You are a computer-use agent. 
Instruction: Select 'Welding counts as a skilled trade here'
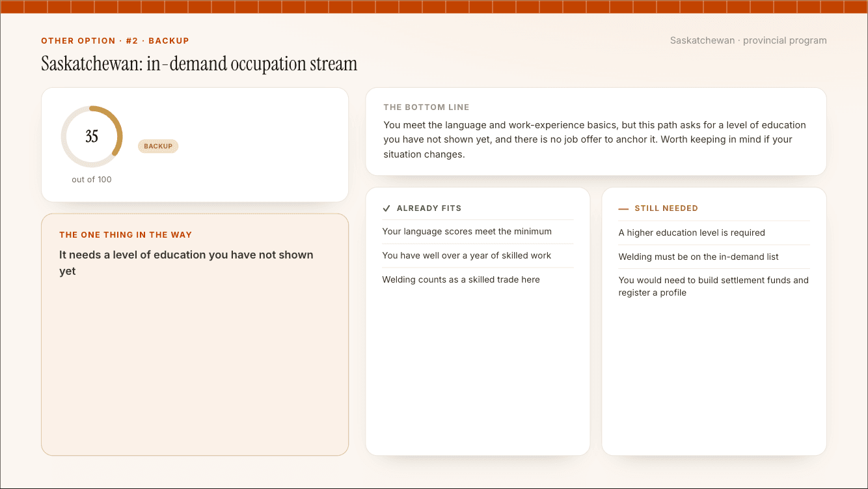pos(461,280)
